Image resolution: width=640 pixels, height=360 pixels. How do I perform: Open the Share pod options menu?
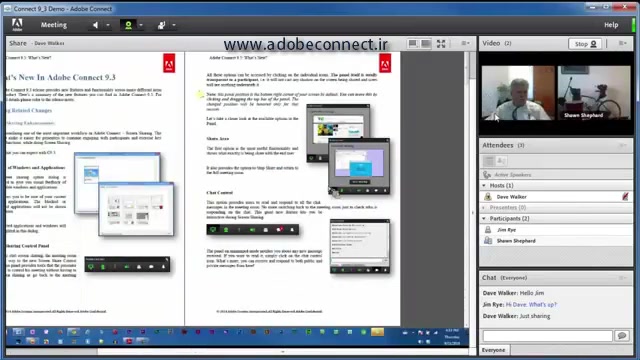click(x=465, y=43)
